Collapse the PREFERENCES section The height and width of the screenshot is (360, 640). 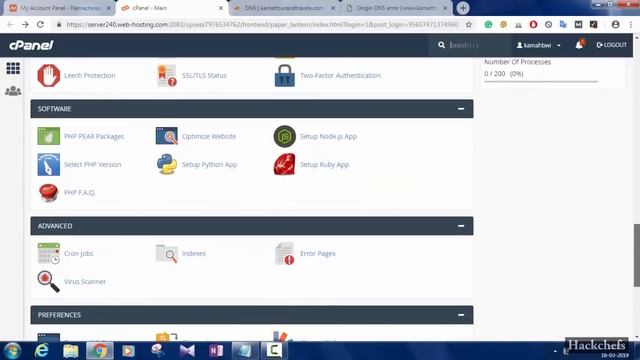[461, 315]
